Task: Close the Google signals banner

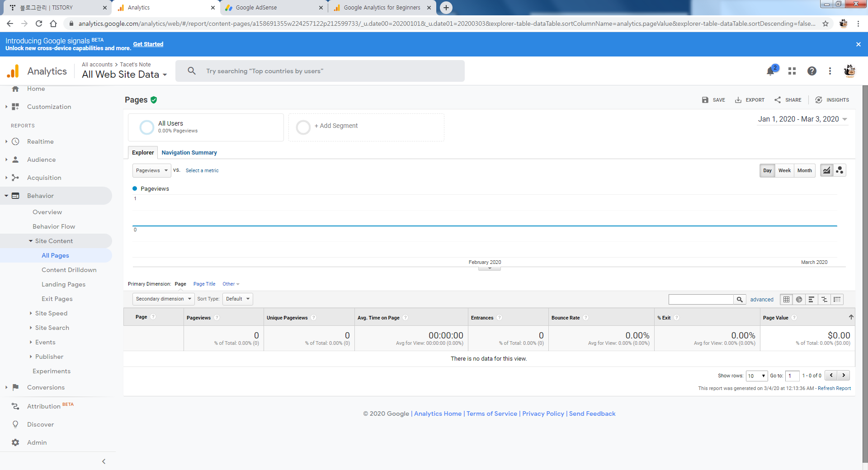Action: coord(858,44)
